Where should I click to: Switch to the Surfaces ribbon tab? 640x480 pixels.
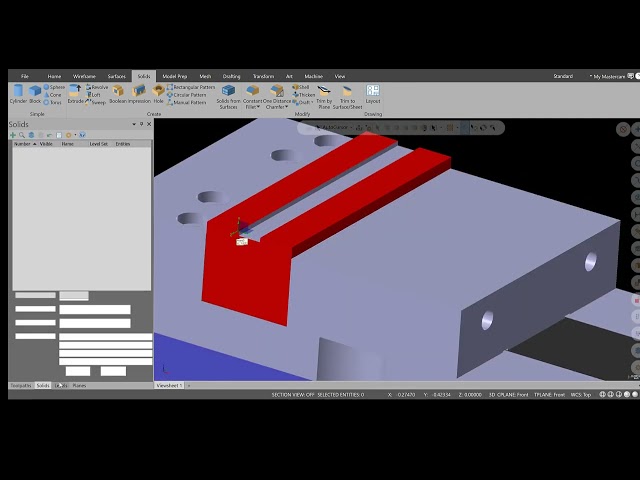click(x=117, y=76)
